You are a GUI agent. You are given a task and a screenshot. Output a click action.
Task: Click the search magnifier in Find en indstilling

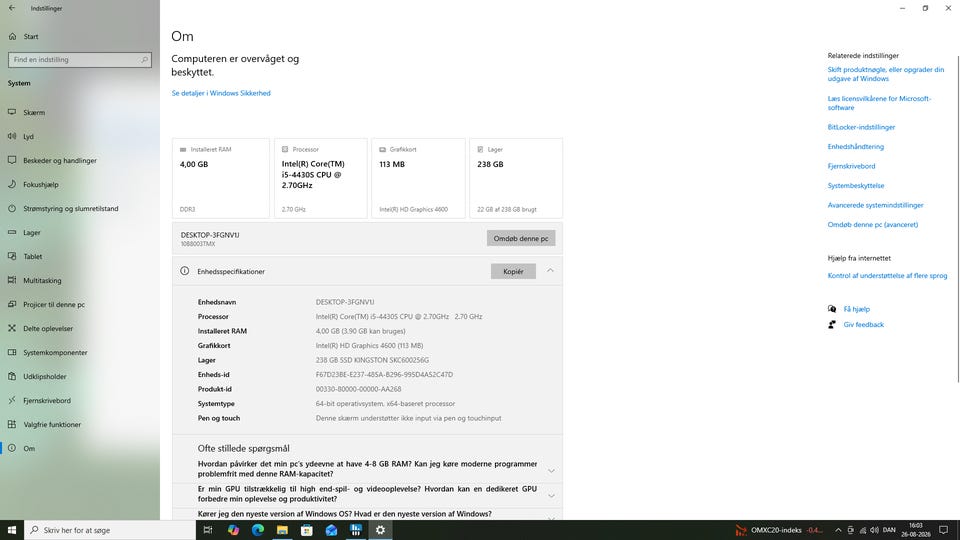pos(144,60)
